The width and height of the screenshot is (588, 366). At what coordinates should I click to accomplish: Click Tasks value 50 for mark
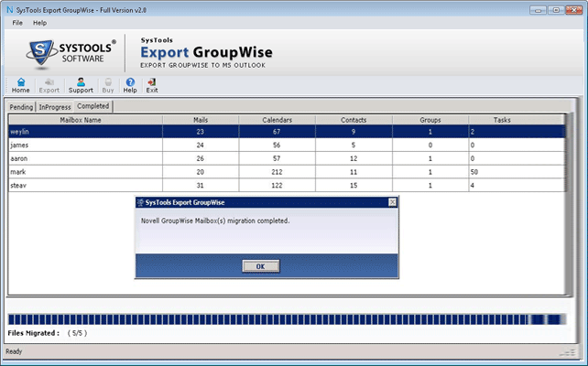tap(474, 172)
